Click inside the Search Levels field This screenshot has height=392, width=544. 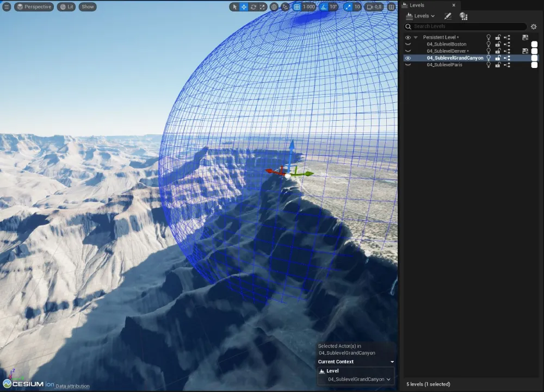(462, 26)
